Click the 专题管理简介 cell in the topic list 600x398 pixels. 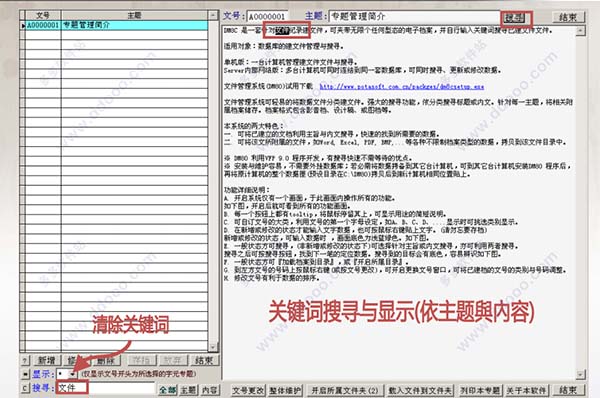pos(135,25)
